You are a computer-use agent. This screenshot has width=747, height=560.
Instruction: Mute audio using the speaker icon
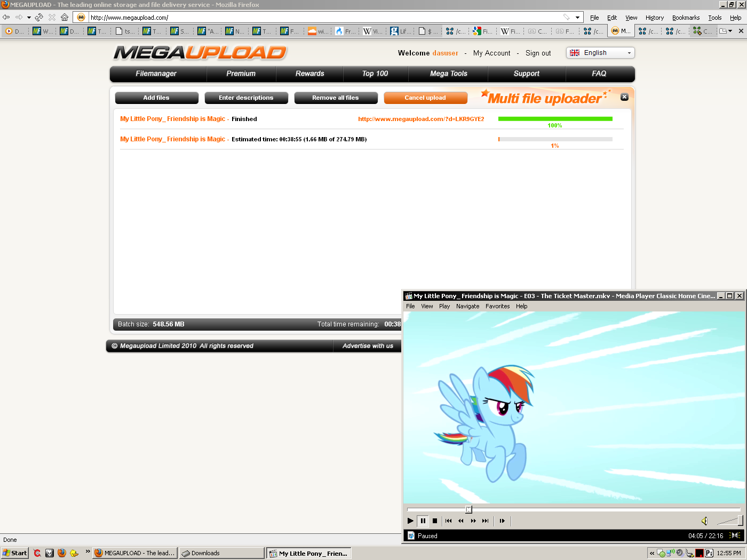click(x=704, y=521)
